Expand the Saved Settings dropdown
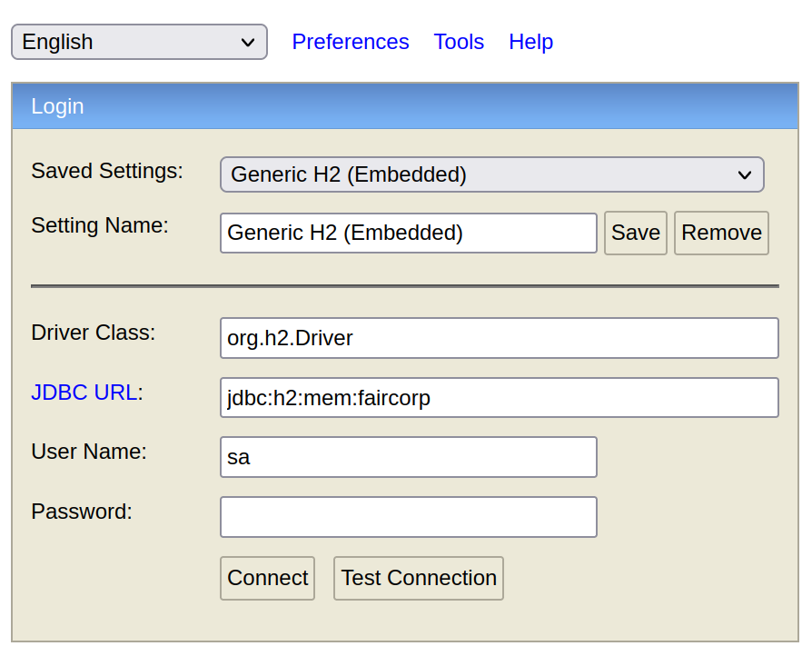The width and height of the screenshot is (812, 666). pos(492,174)
